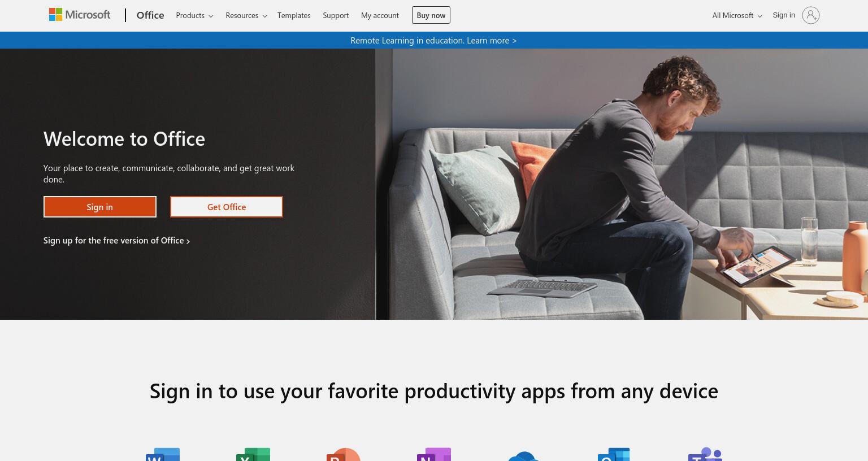Open the PowerPoint app icon
This screenshot has height=461, width=868.
tap(344, 454)
